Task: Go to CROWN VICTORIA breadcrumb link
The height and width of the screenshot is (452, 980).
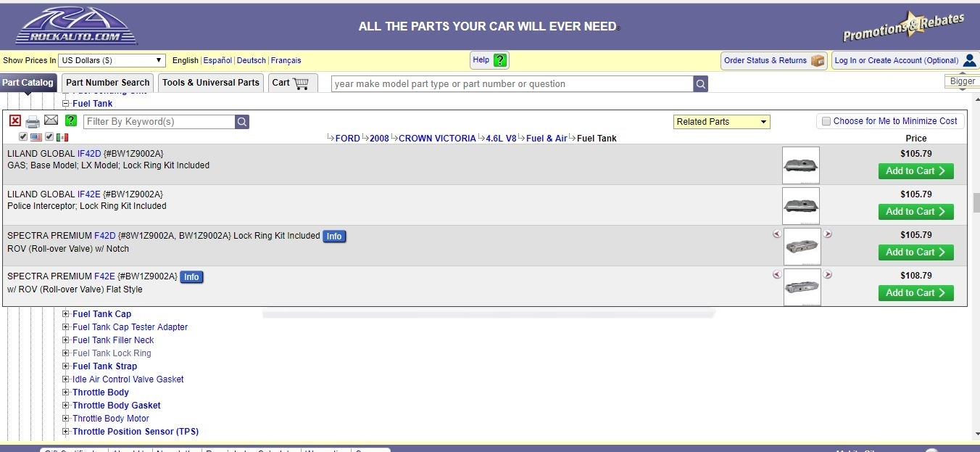Action: [x=437, y=138]
